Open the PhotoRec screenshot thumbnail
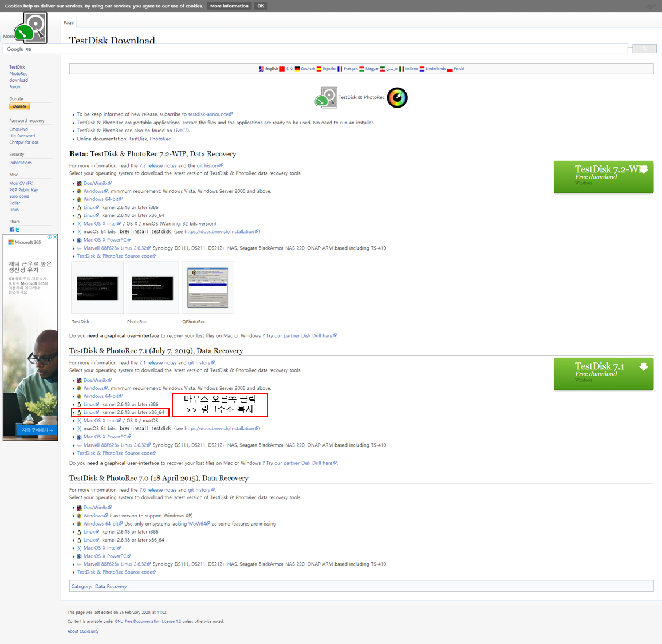Screen dimensions: 662x644 (x=152, y=289)
